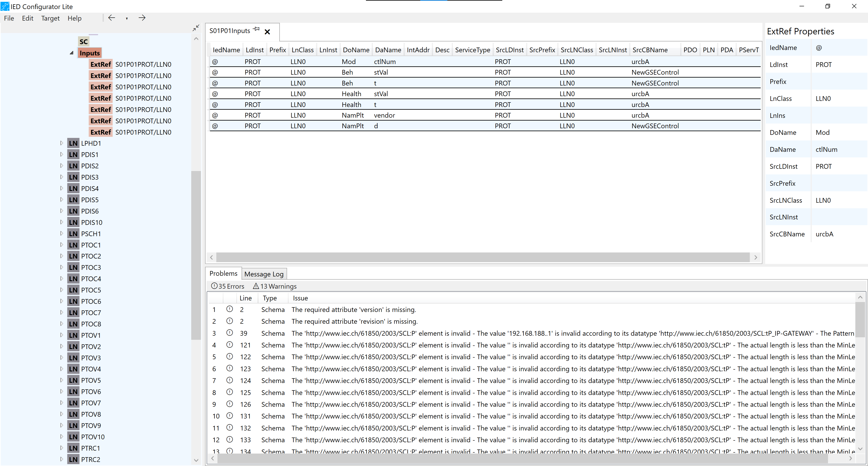Expand the PSCH1 logical node
868x466 pixels.
click(x=61, y=233)
